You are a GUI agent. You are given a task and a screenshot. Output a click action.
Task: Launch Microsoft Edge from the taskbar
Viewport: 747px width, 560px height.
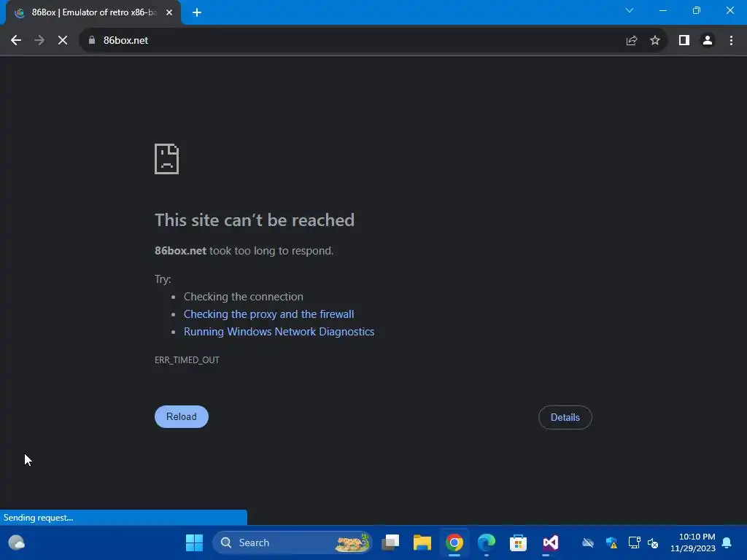(487, 542)
